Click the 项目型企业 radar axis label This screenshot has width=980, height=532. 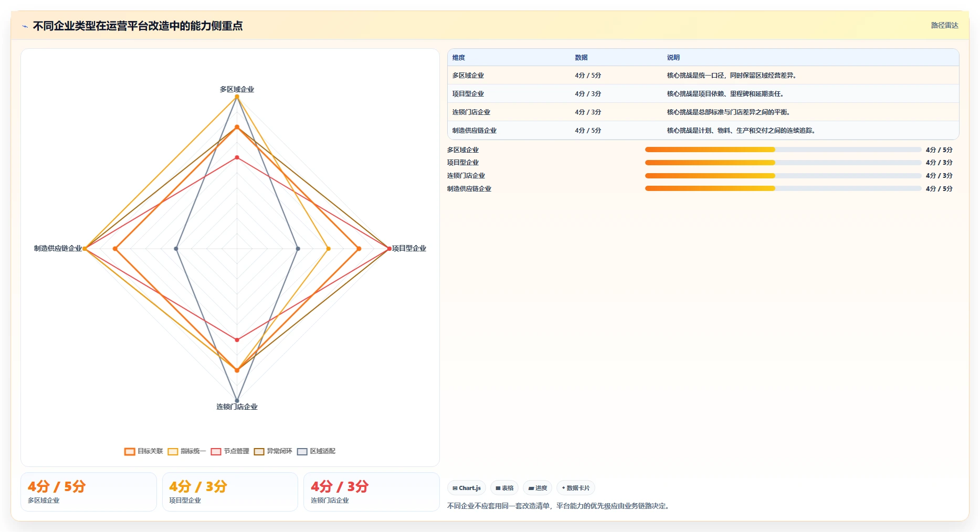[x=409, y=248]
